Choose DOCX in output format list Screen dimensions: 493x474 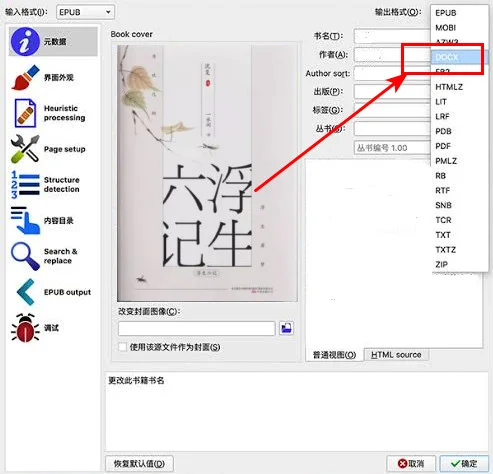click(459, 57)
